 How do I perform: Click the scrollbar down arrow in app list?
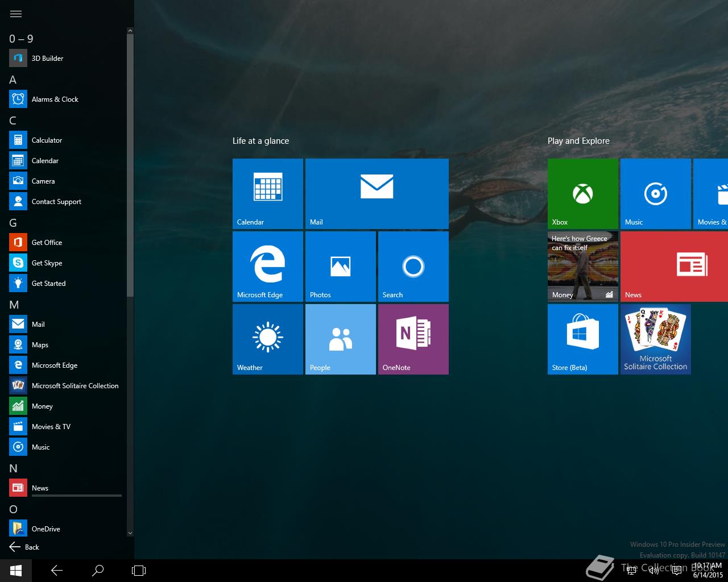coord(130,533)
